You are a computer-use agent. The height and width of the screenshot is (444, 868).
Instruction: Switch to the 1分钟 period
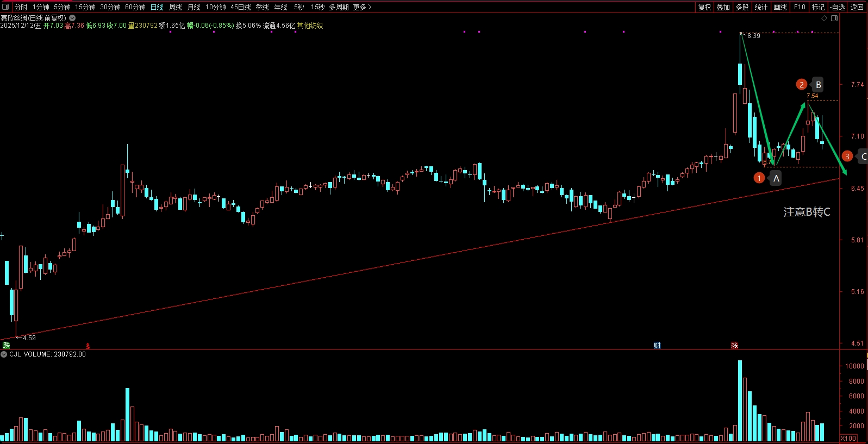pyautogui.click(x=41, y=7)
